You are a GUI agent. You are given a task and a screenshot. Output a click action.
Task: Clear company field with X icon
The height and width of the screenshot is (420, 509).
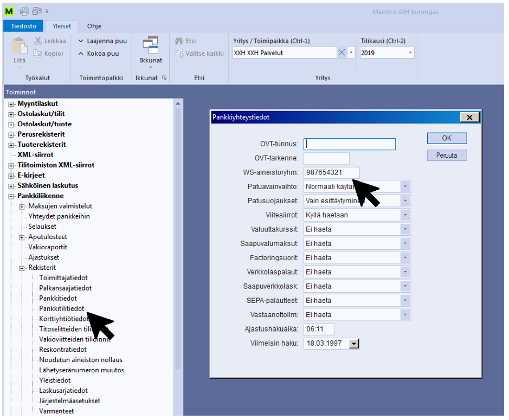point(342,53)
